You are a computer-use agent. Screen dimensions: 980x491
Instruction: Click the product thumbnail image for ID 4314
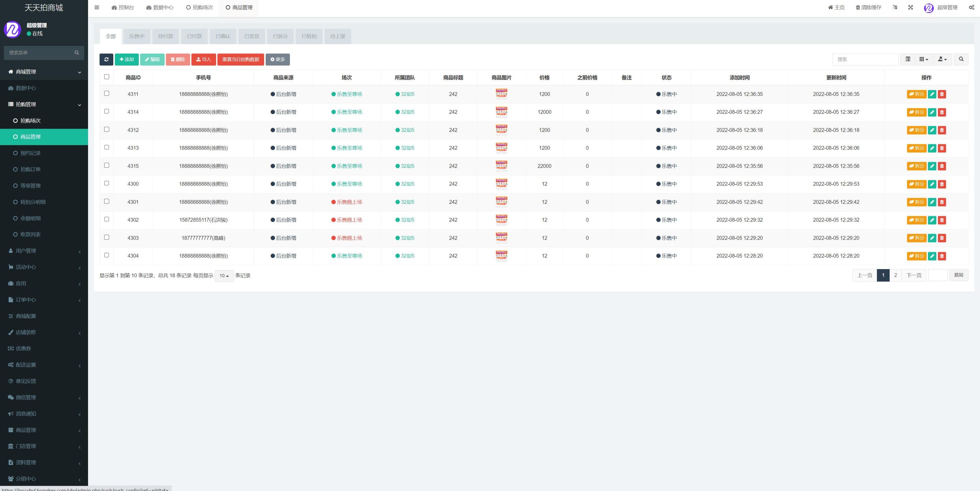(501, 111)
